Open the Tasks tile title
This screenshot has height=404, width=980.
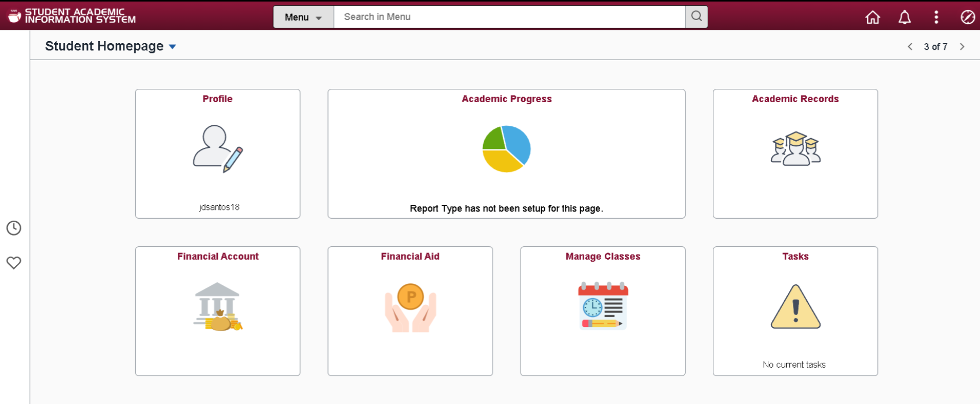(x=796, y=257)
